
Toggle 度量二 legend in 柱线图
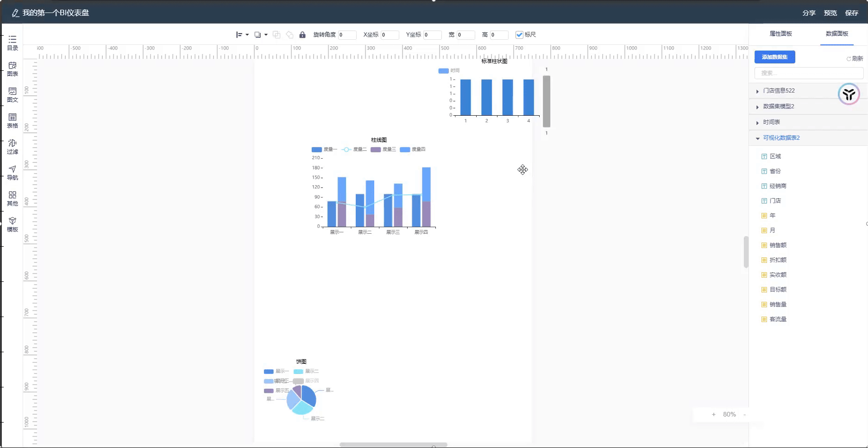click(x=354, y=149)
